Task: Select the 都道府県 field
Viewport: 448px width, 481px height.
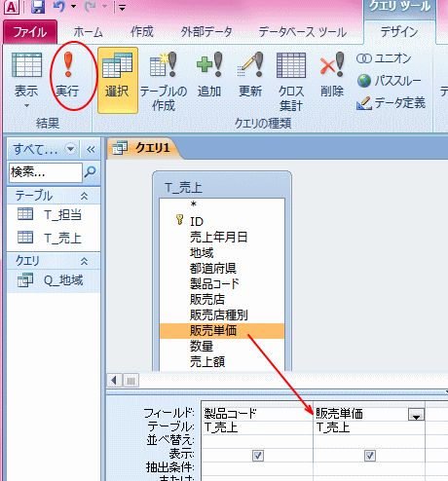Action: tap(222, 268)
